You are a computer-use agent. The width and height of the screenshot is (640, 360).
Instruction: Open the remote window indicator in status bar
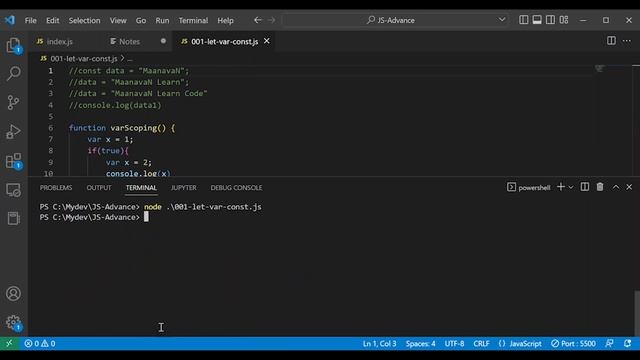click(9, 343)
